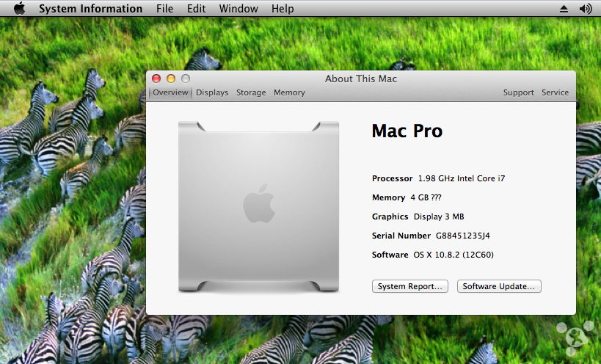Open the Apple menu icon
Image resolution: width=601 pixels, height=364 pixels.
[x=19, y=8]
